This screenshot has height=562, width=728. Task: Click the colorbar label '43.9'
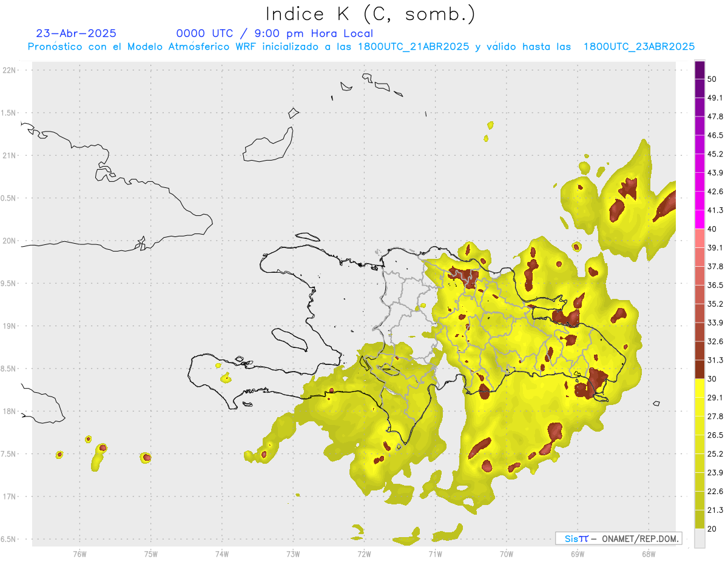[x=715, y=173]
